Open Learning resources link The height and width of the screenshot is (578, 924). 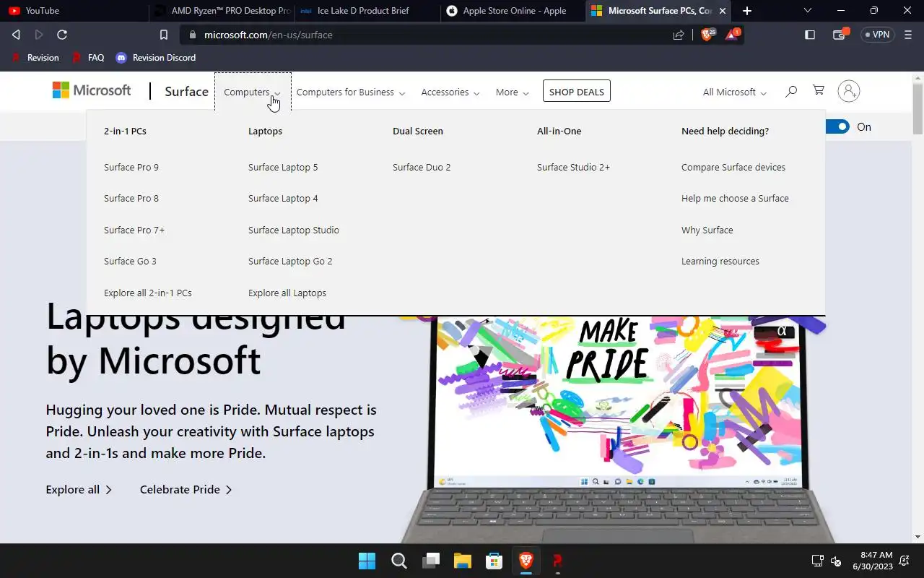(720, 261)
